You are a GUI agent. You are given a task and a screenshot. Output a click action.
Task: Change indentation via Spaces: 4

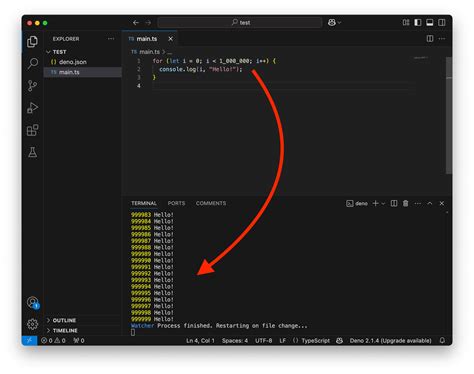[235, 340]
